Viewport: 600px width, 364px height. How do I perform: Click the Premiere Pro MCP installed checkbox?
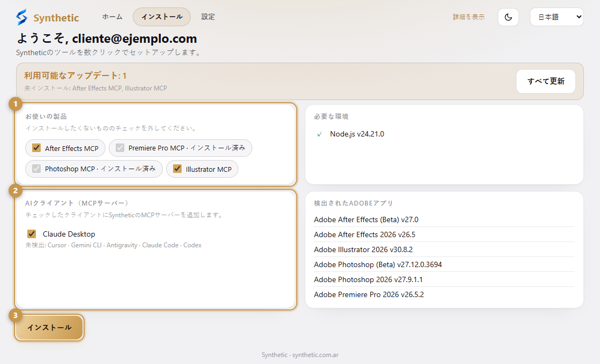(x=120, y=148)
